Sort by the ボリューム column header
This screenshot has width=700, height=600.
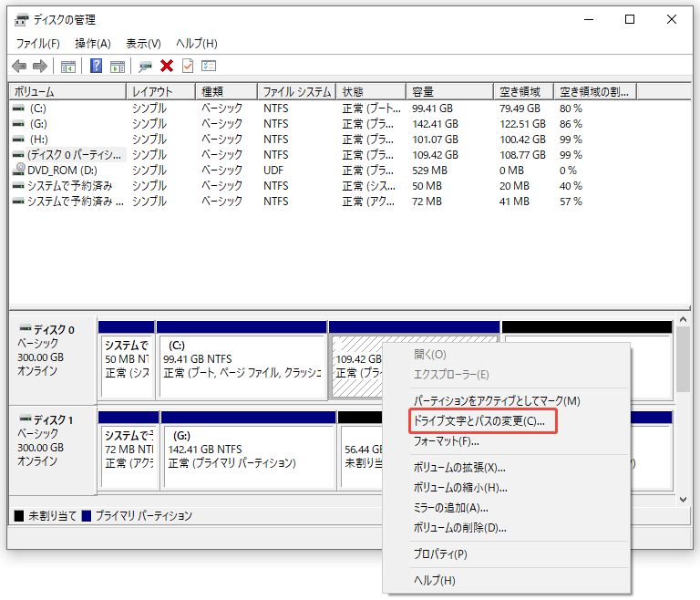pos(67,91)
